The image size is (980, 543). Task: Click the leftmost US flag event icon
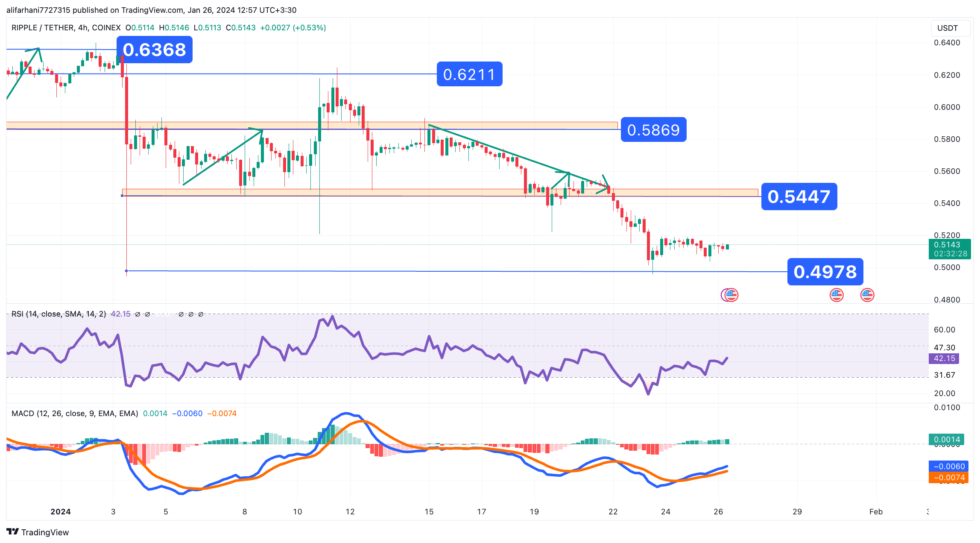[x=731, y=295]
